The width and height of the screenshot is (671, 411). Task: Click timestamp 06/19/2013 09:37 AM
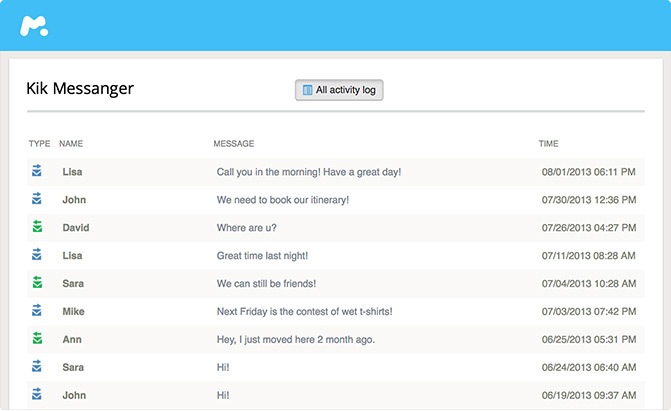tap(589, 395)
